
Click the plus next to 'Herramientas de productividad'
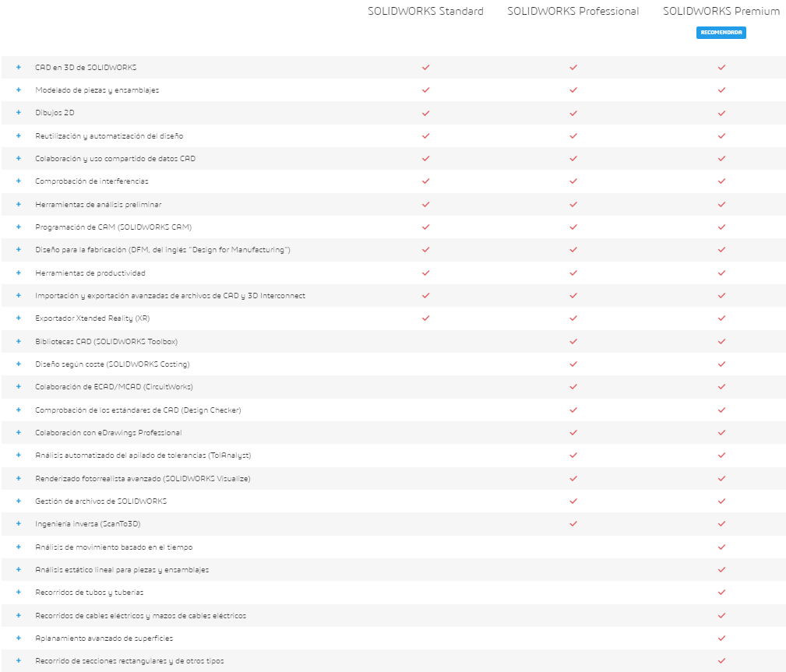coord(19,273)
